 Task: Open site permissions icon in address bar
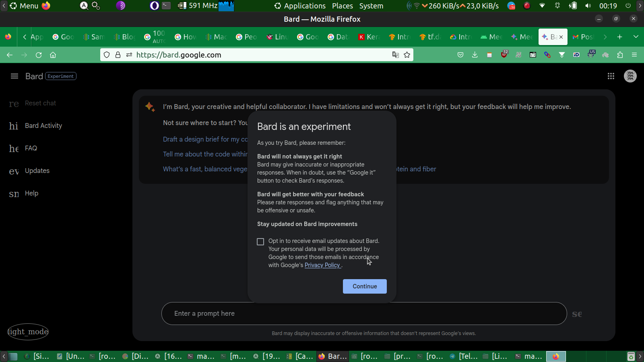(x=129, y=55)
